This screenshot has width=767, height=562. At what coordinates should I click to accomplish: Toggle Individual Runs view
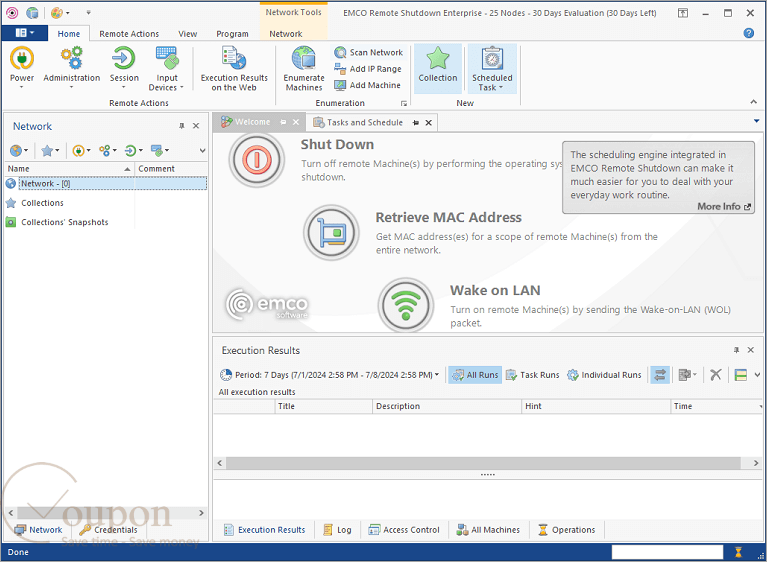[604, 375]
